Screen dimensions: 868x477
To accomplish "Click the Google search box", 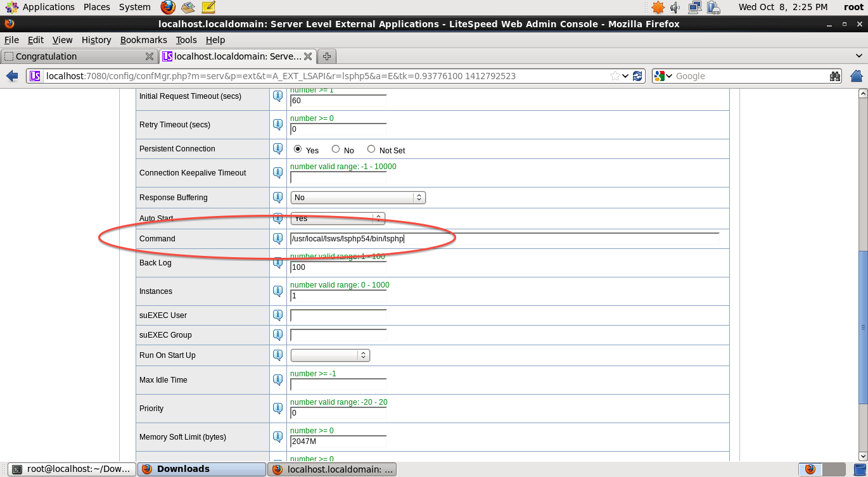I will (751, 76).
